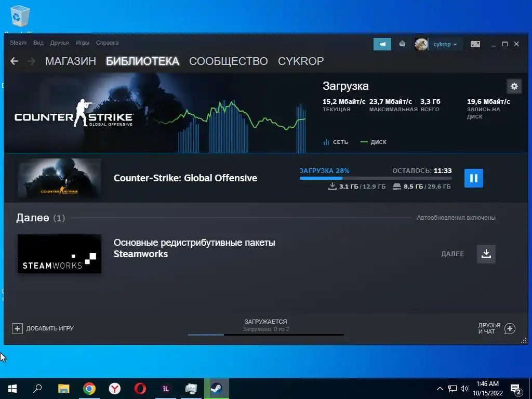Viewport: 532px width, 399px height.
Task: Open the Steam menu
Action: (x=18, y=43)
